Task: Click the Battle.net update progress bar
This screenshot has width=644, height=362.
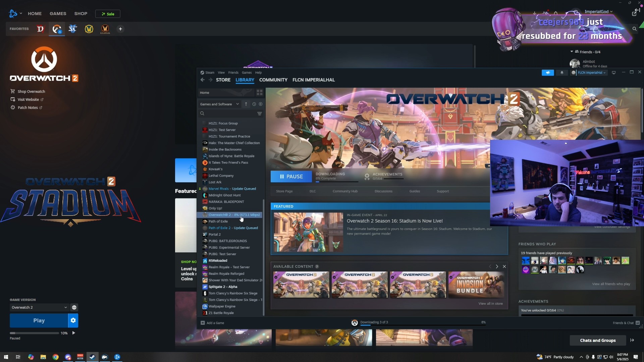Action: (x=34, y=333)
